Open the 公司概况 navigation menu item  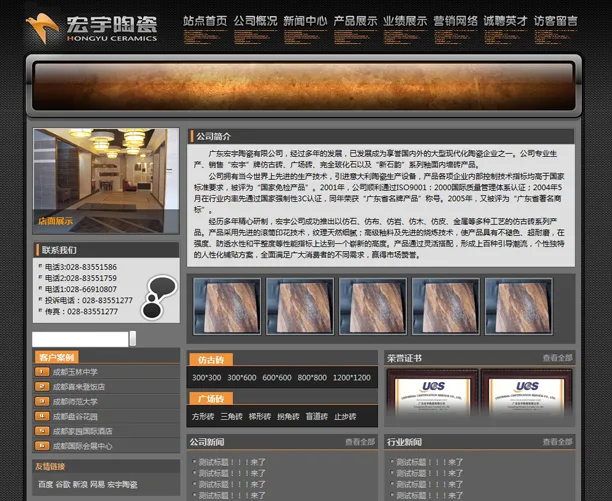coord(255,20)
